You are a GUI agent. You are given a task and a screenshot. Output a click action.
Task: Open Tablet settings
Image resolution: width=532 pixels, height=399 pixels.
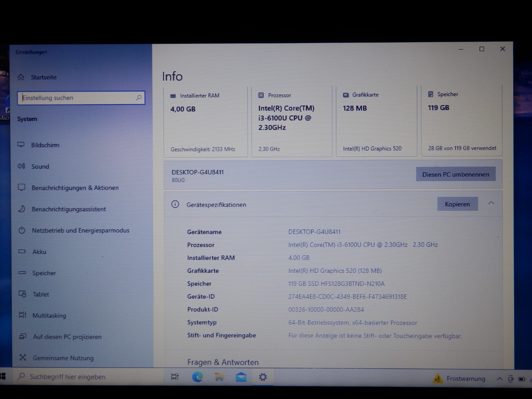(41, 294)
